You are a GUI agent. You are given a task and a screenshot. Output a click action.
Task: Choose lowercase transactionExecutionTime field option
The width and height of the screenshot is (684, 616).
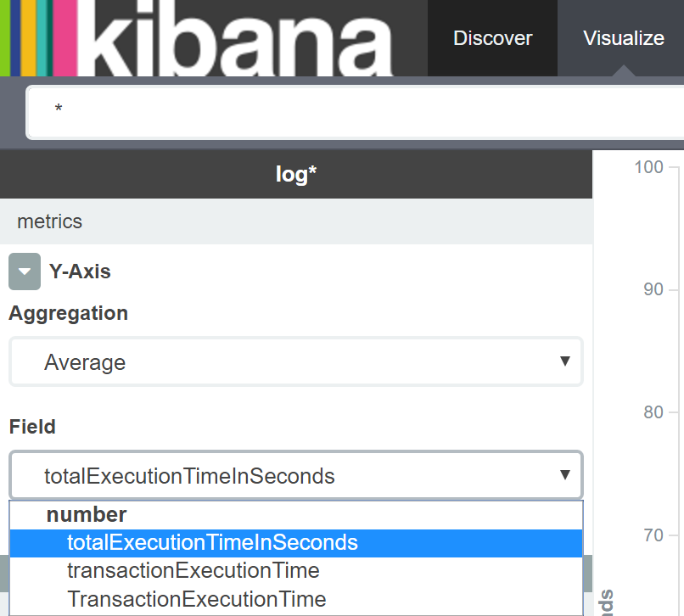tap(193, 570)
